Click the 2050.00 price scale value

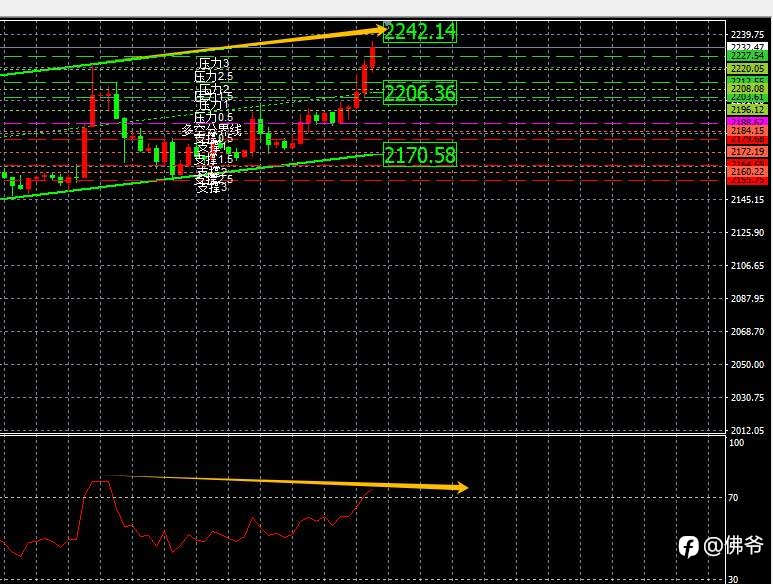coord(747,365)
